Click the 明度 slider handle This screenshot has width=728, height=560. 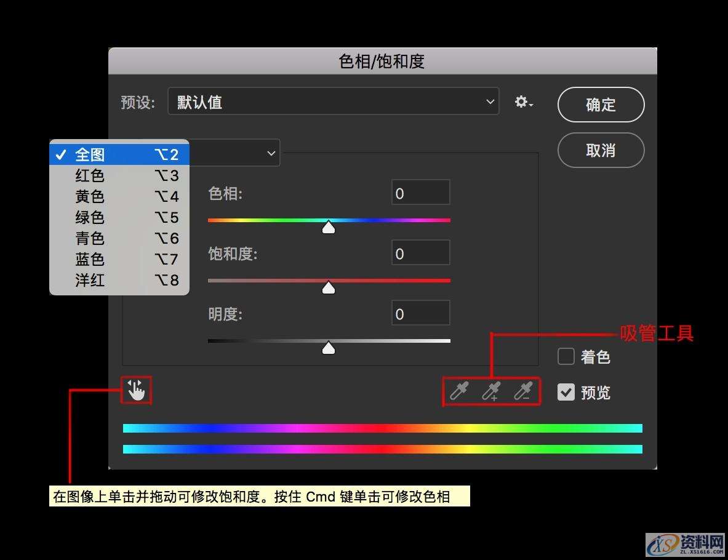(x=329, y=348)
